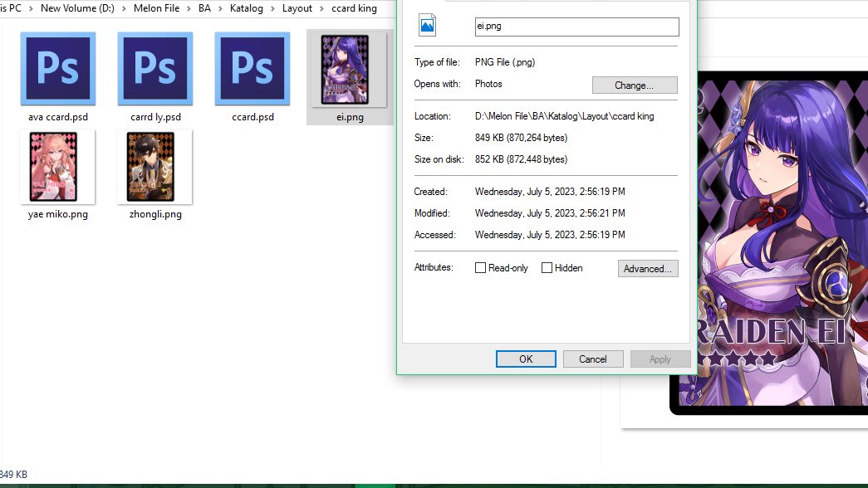
Task: Click the size on disk value 852 KB
Action: tap(521, 159)
